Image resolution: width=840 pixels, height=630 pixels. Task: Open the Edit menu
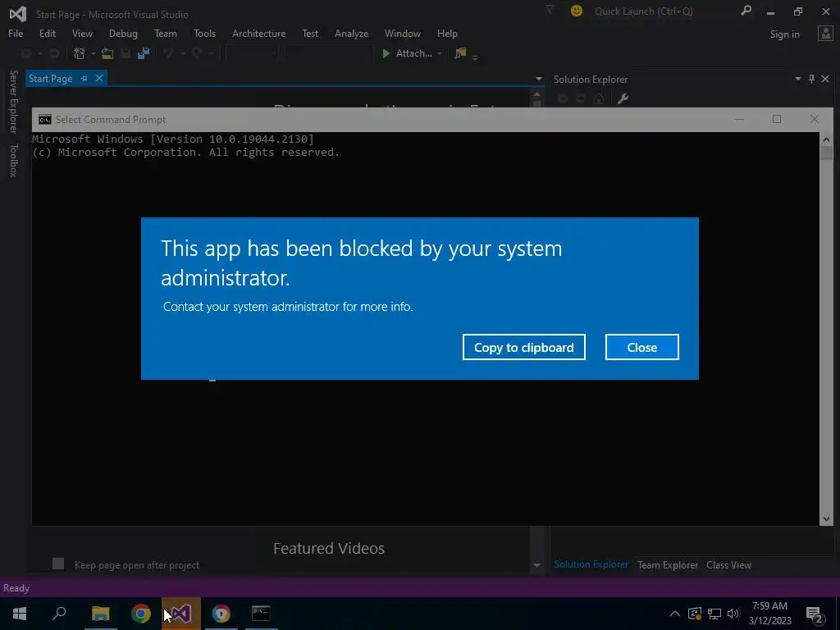click(x=47, y=33)
